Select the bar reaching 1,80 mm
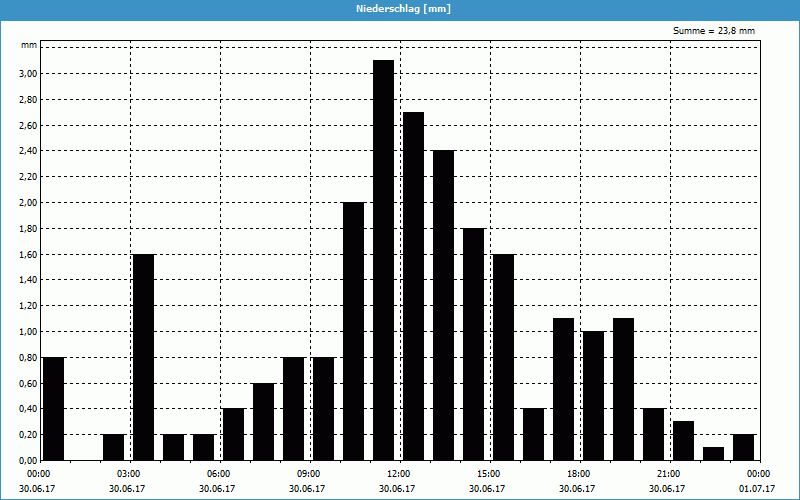 pos(473,344)
